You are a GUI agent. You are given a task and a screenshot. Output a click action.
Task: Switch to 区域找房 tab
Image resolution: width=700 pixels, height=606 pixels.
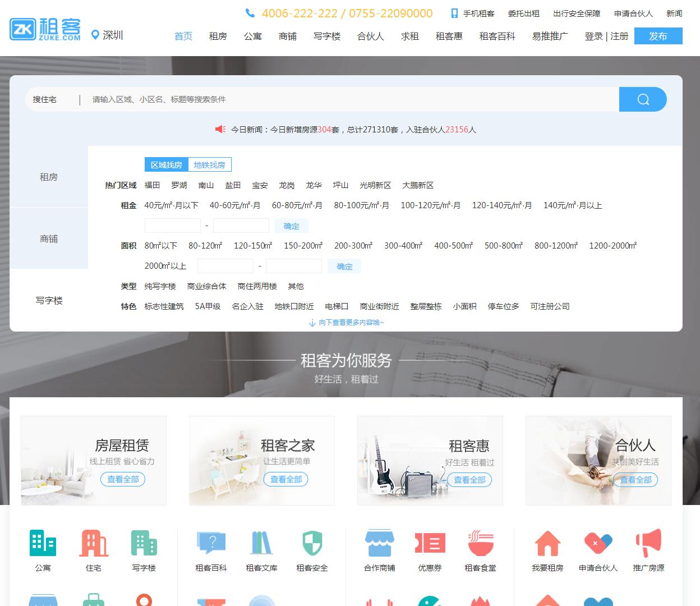click(x=166, y=165)
